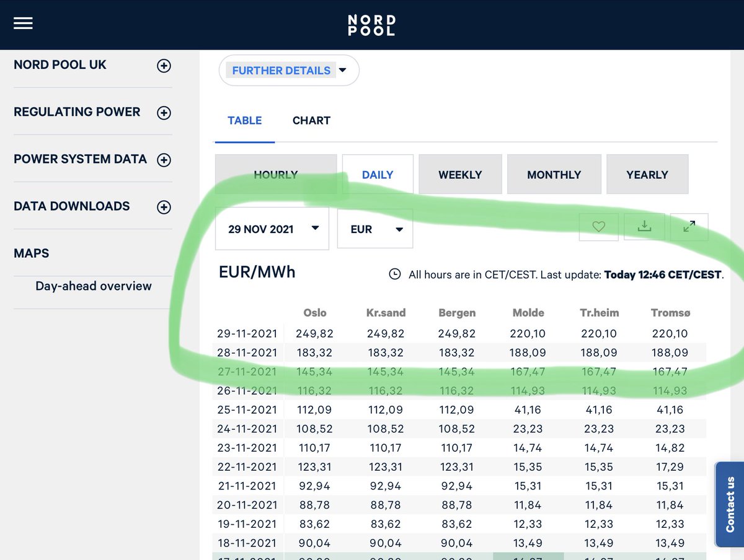Click the 29-11-2021 date row label
The image size is (744, 560).
tap(247, 333)
